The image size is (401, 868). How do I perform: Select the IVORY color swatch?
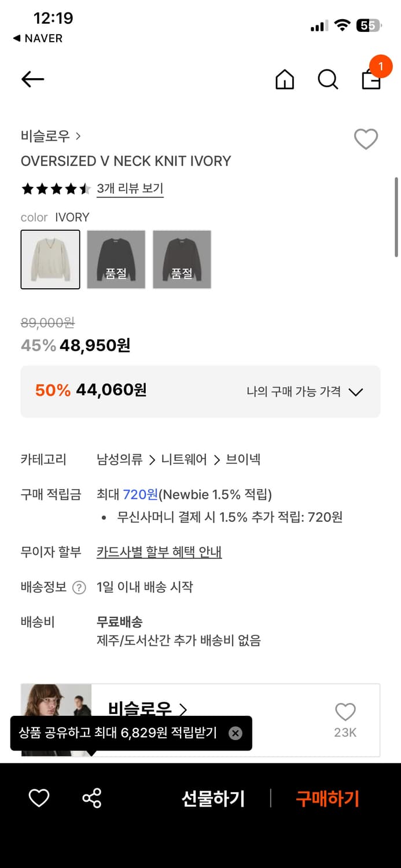50,259
